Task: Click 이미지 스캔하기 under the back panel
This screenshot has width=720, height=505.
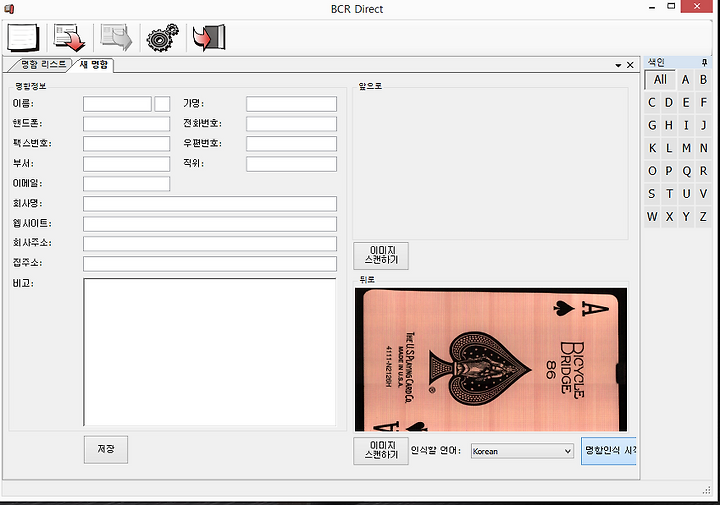Action: 381,450
